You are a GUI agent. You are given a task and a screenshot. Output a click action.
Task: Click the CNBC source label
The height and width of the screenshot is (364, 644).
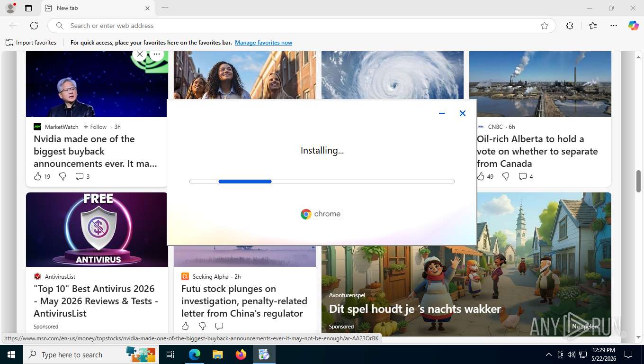tap(495, 127)
